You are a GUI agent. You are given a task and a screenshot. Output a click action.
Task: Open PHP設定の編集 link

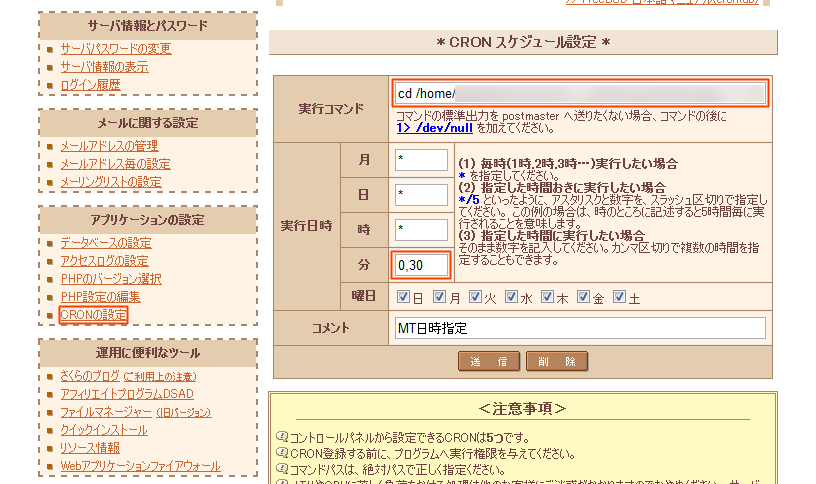(x=100, y=297)
